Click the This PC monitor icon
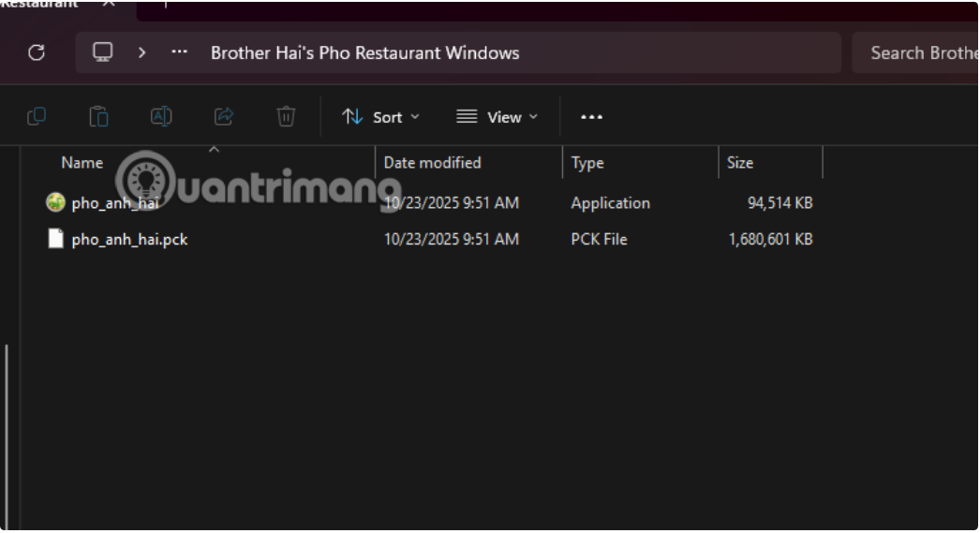The width and height of the screenshot is (980, 533). (x=103, y=52)
